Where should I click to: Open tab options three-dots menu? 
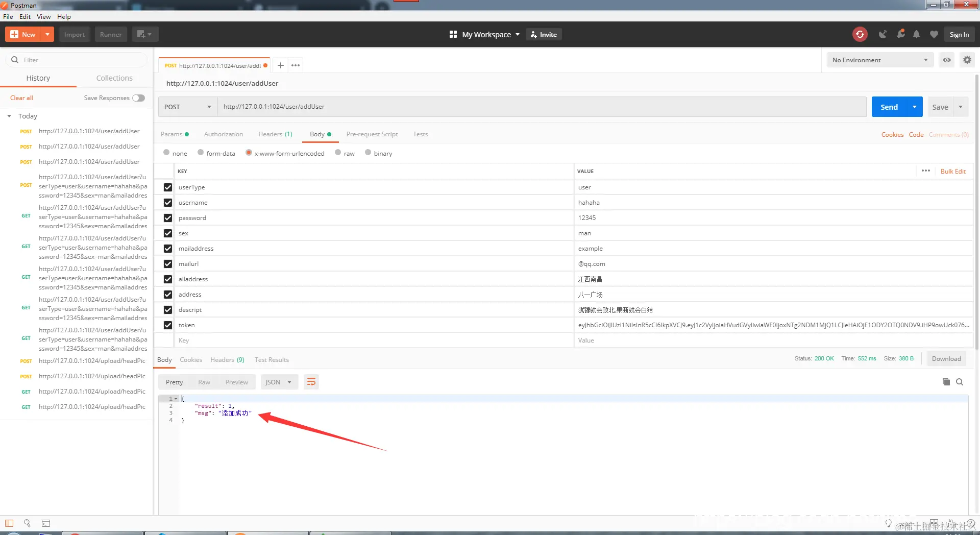[x=296, y=65]
